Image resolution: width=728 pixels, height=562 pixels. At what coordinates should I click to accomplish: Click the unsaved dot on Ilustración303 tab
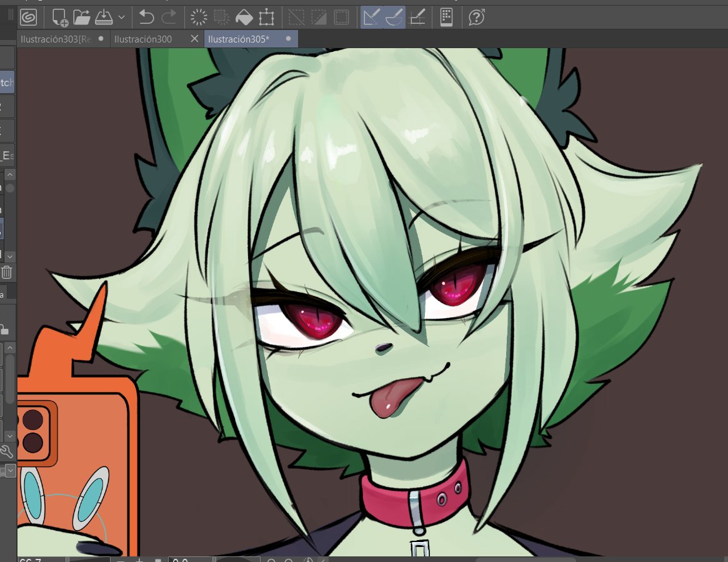click(x=101, y=39)
